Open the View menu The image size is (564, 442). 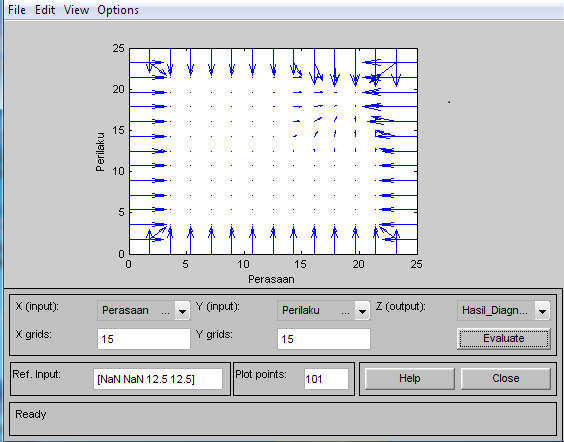[76, 10]
